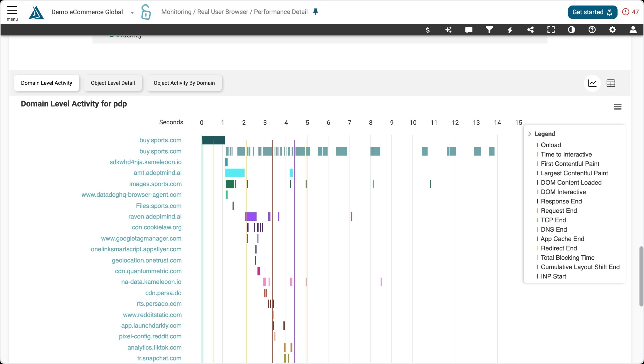Toggle the contrast theme icon
Image resolution: width=644 pixels, height=364 pixels.
coord(571,30)
